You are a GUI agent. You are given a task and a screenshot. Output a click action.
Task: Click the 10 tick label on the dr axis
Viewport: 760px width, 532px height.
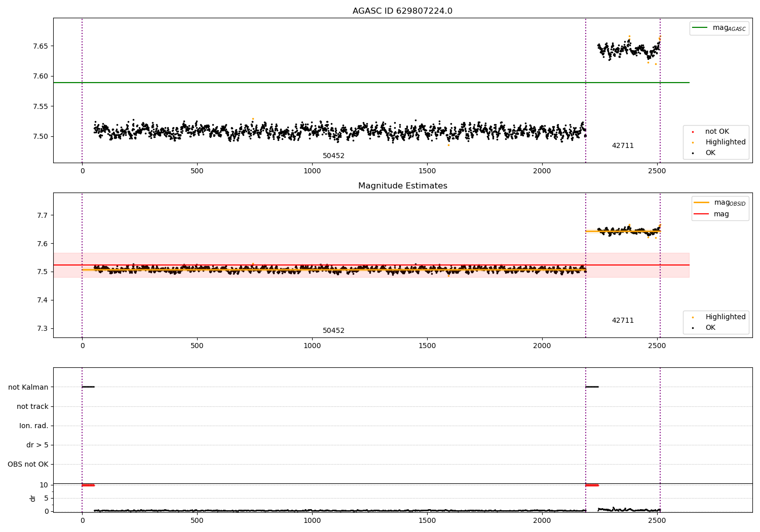click(x=44, y=485)
